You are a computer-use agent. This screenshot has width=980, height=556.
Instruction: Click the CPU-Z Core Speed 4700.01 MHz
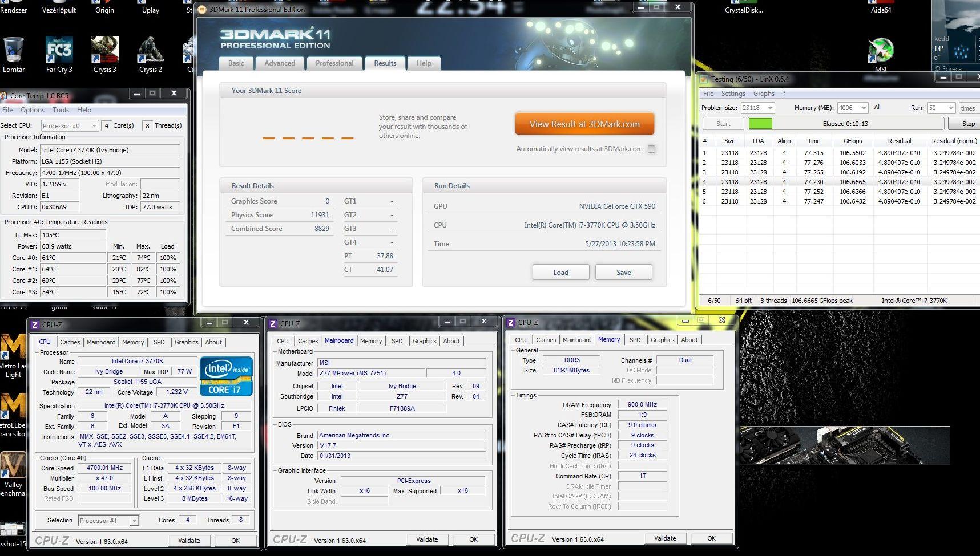point(104,468)
